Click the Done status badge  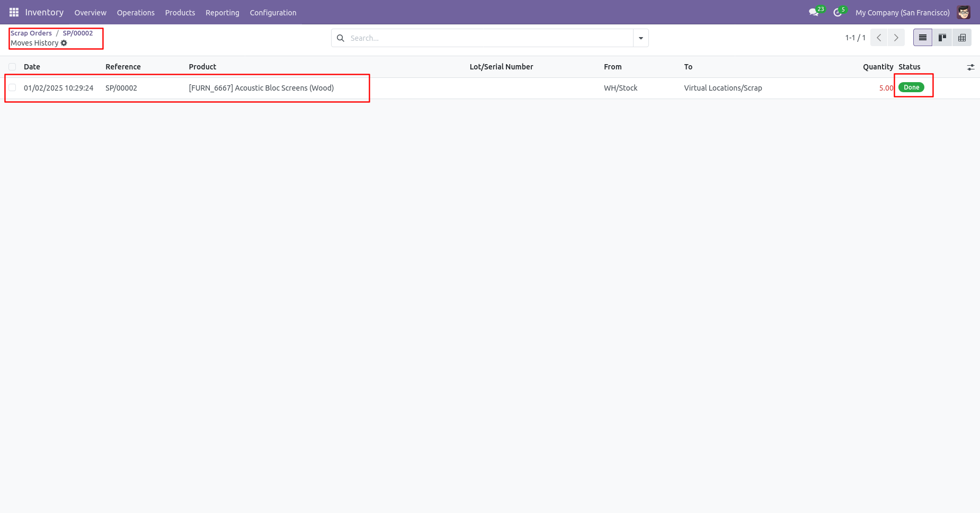click(911, 87)
